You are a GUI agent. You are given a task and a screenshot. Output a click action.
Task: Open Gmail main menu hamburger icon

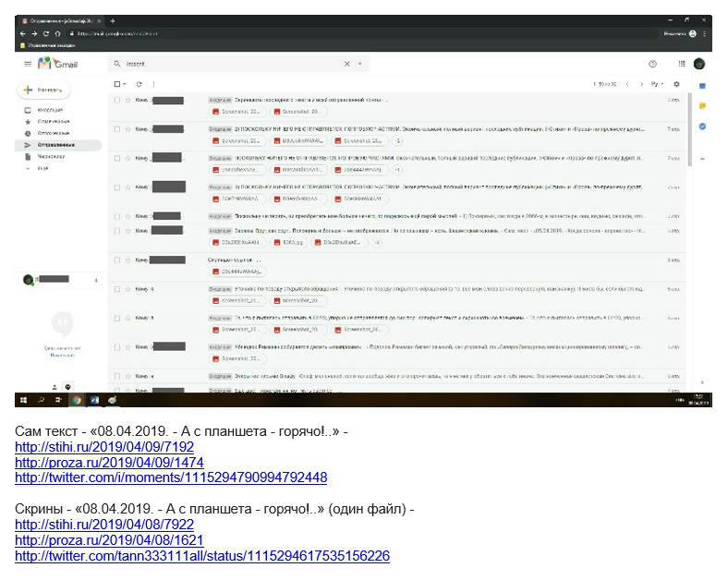coord(28,64)
